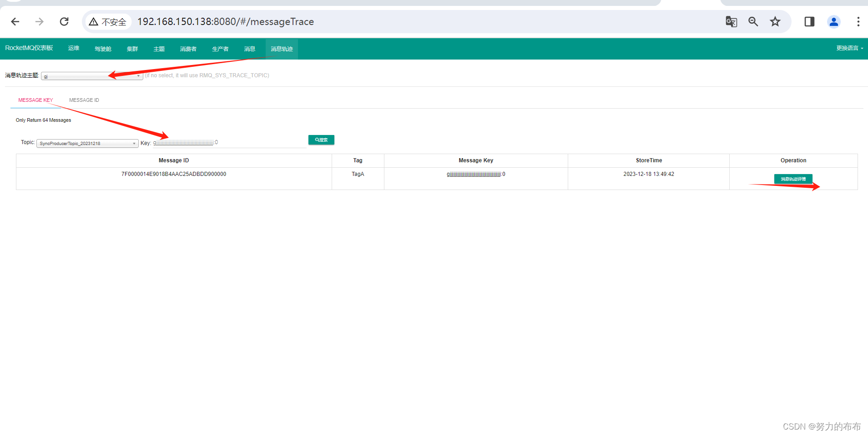868x435 pixels.
Task: Click Message ID 7F0000014E9018B4AAC25ADBDD900000
Action: [x=174, y=174]
